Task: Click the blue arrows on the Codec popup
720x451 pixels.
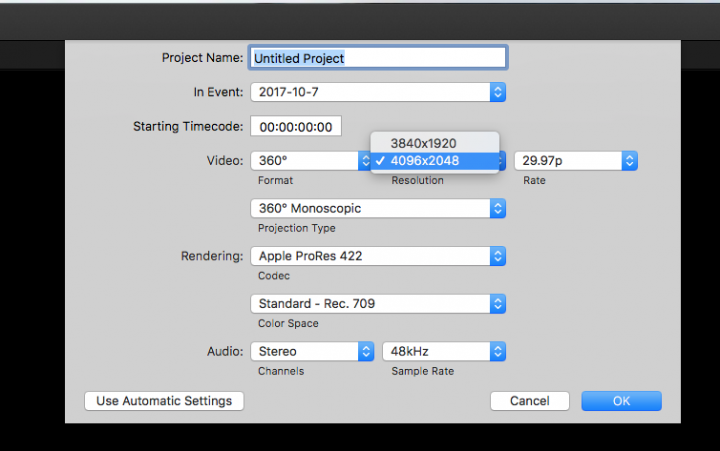Action: [497, 256]
